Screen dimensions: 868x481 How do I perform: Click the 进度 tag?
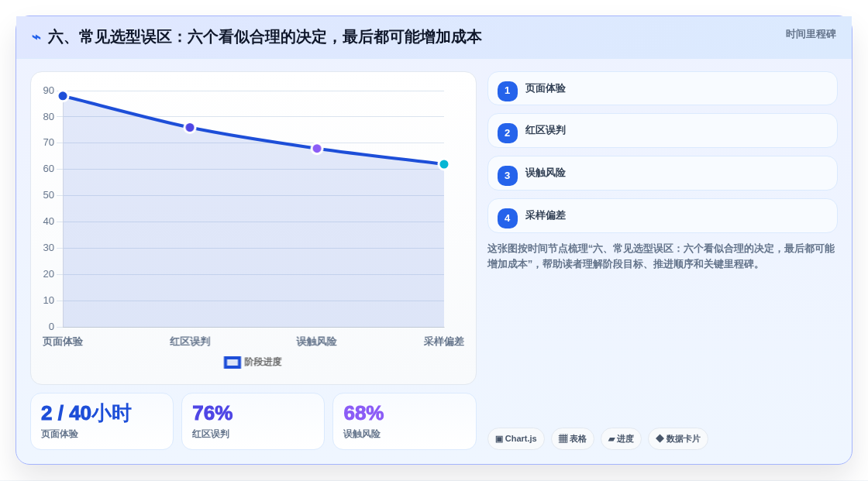[x=621, y=439]
